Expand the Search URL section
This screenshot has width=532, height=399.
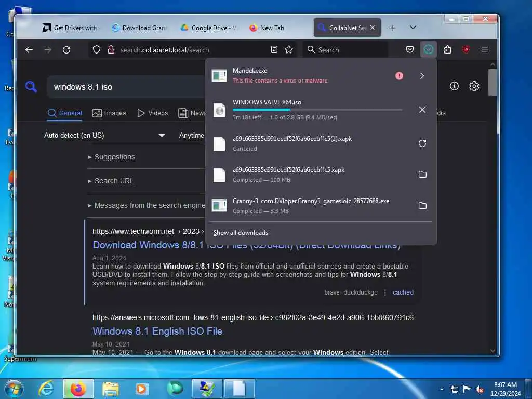(x=111, y=181)
